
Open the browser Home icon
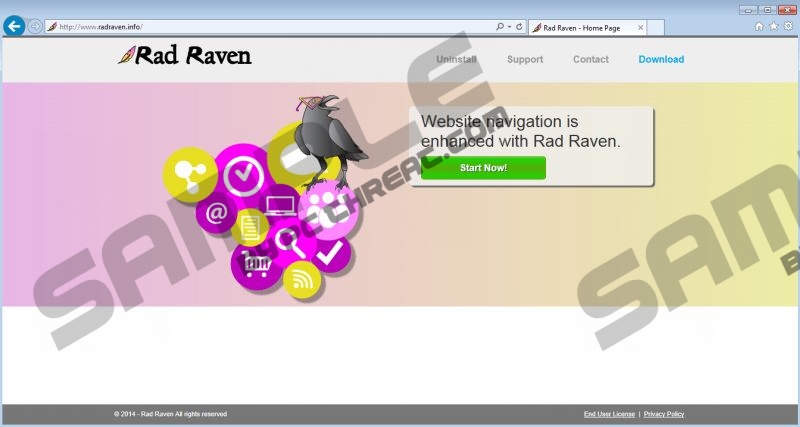click(x=759, y=26)
